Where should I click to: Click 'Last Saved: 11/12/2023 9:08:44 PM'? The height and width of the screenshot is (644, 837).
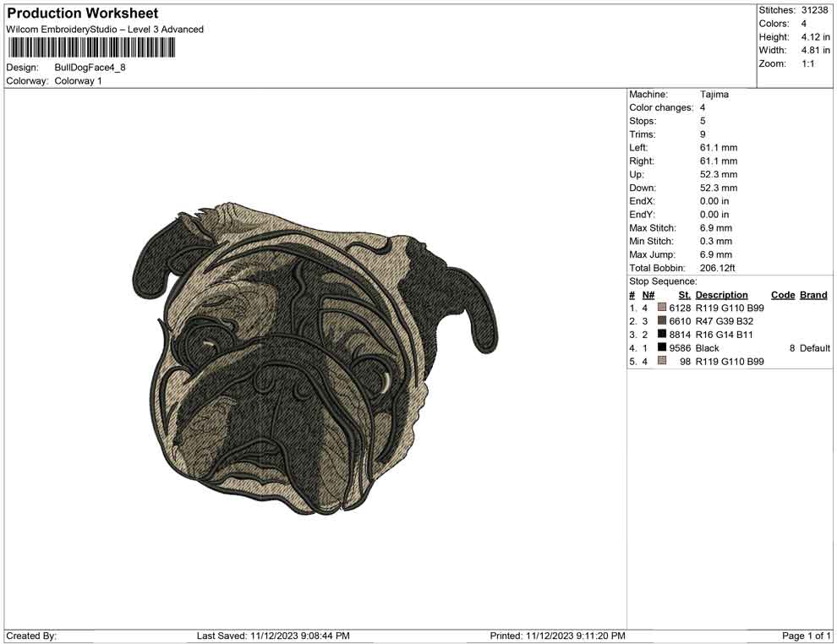click(x=273, y=636)
